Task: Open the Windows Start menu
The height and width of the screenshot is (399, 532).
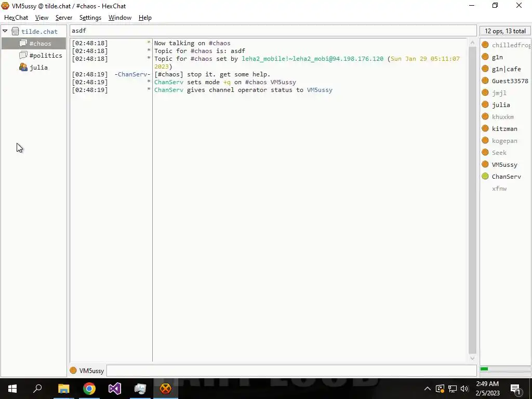Action: [12, 389]
